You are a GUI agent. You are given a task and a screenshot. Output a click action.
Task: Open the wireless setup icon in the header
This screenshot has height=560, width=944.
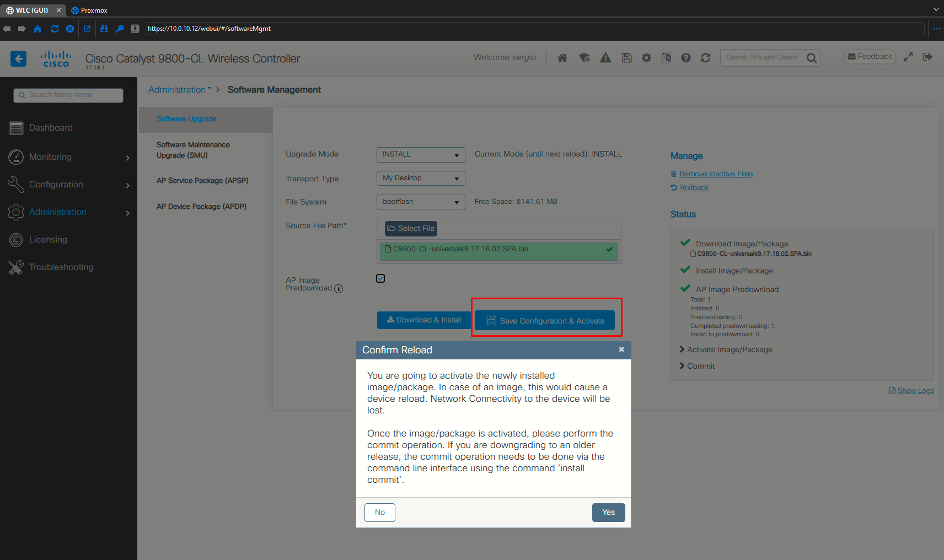pos(584,58)
